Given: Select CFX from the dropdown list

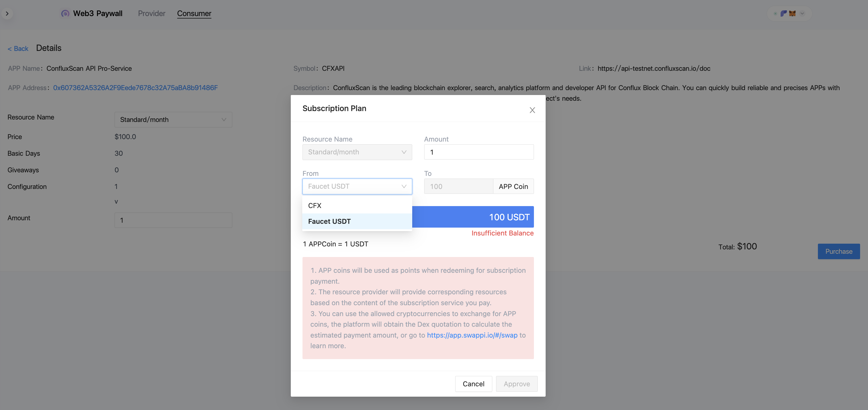Looking at the screenshot, I should (357, 206).
